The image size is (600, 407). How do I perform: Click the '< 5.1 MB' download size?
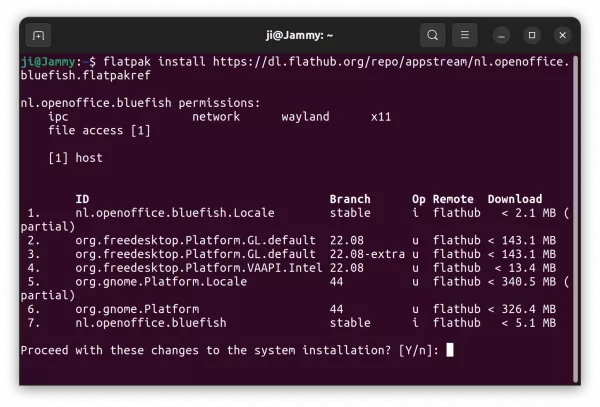point(528,323)
